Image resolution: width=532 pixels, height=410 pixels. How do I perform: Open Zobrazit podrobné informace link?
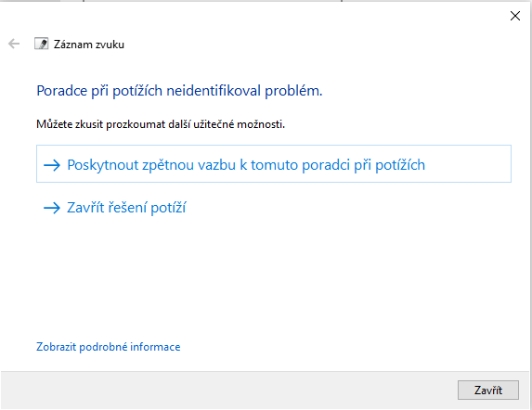coord(109,347)
